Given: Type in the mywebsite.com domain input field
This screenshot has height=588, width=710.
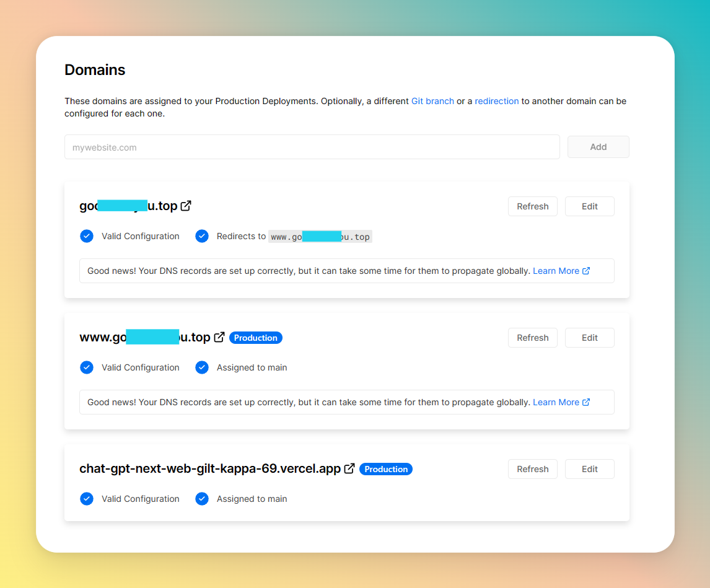Looking at the screenshot, I should [x=312, y=147].
